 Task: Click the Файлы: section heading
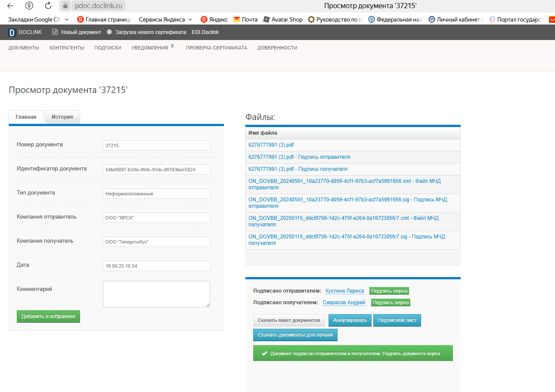(x=260, y=117)
